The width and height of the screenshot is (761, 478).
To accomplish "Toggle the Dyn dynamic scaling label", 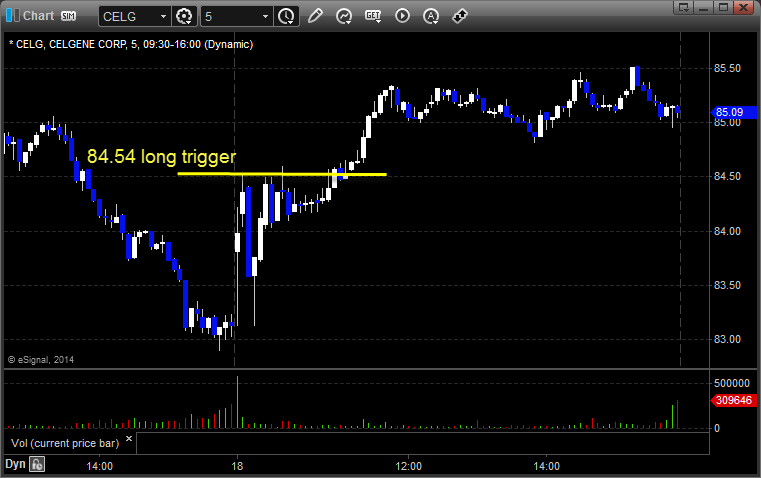I will pyautogui.click(x=15, y=464).
